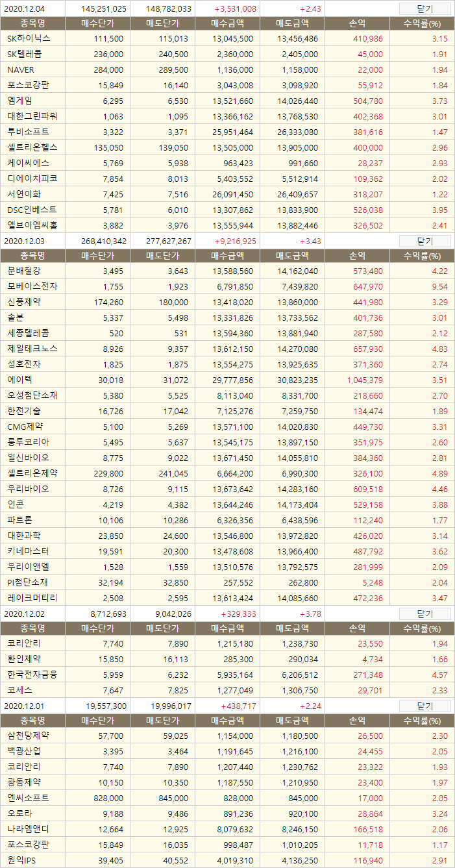Click 닫기 button for 2020.12.04

424,8
